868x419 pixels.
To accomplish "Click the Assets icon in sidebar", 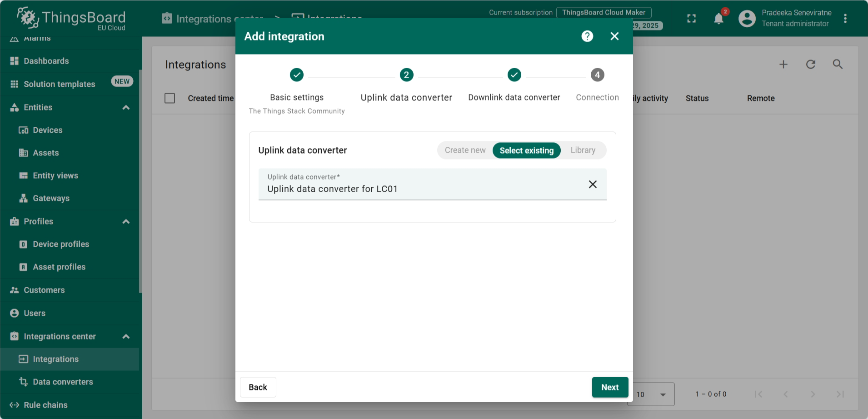I will 23,153.
